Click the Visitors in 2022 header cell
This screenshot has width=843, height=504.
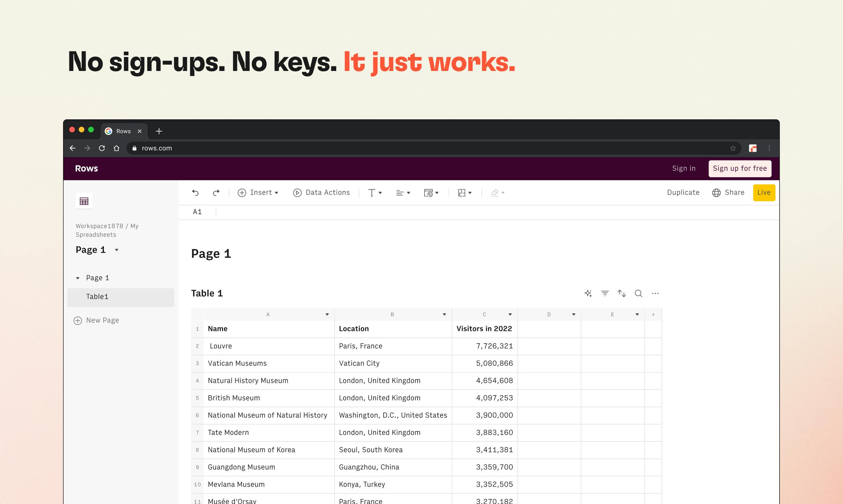pos(485,329)
